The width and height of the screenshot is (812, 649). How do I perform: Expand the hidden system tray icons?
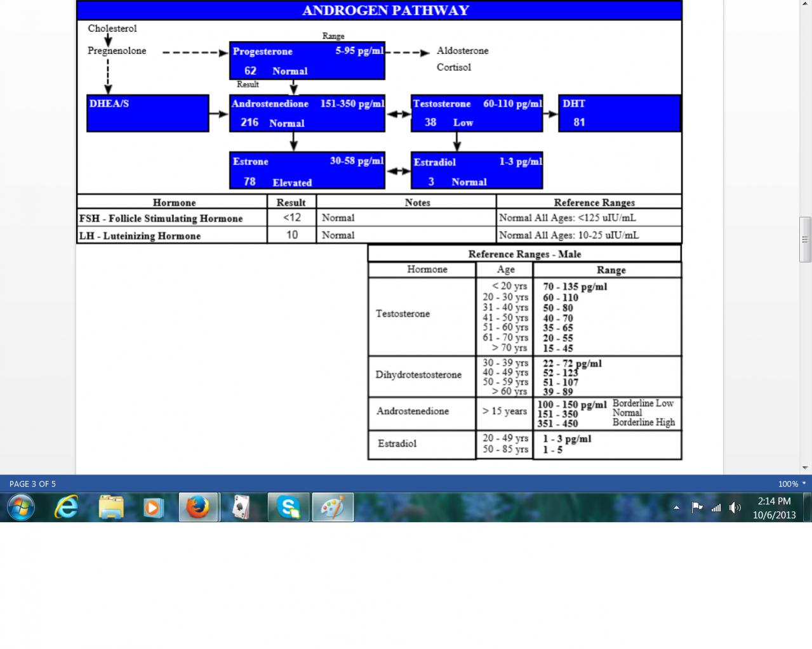(x=676, y=508)
